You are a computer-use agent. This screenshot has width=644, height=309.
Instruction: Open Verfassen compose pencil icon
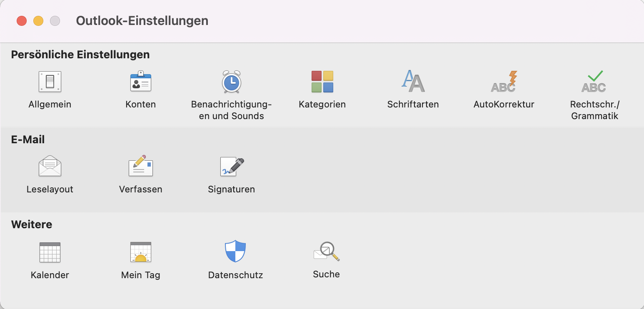click(x=141, y=166)
